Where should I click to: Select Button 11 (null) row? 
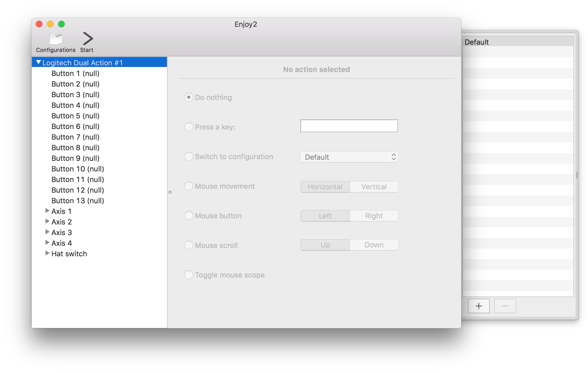pyautogui.click(x=99, y=180)
